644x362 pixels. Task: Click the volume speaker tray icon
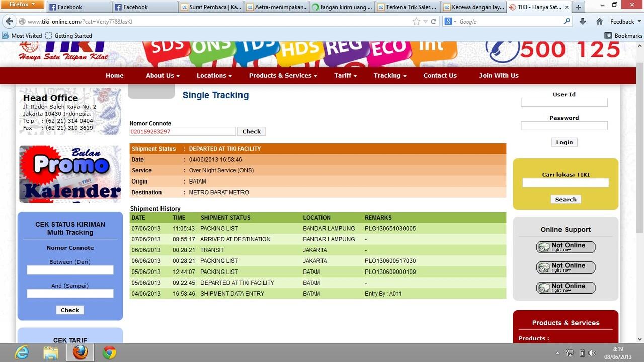click(x=592, y=353)
